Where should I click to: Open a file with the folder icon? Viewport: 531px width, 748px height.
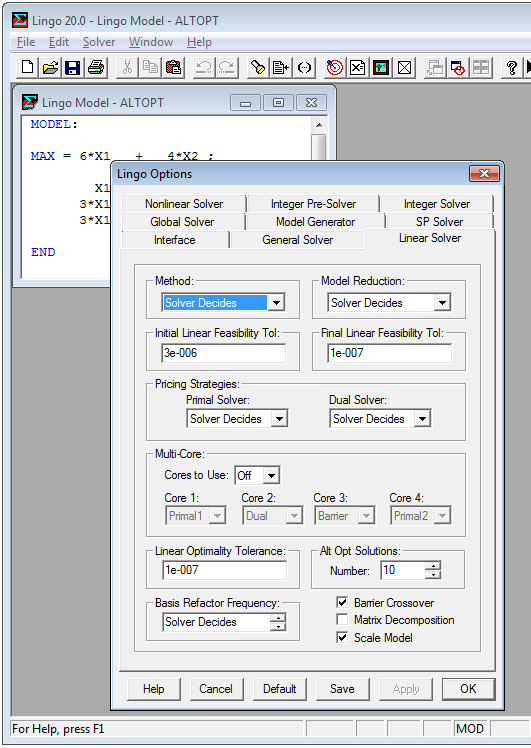click(x=51, y=67)
